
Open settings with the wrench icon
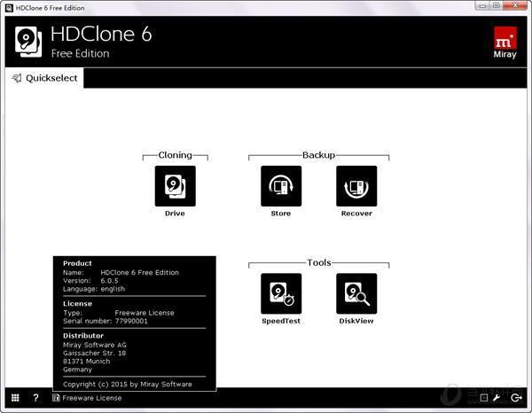click(497, 398)
